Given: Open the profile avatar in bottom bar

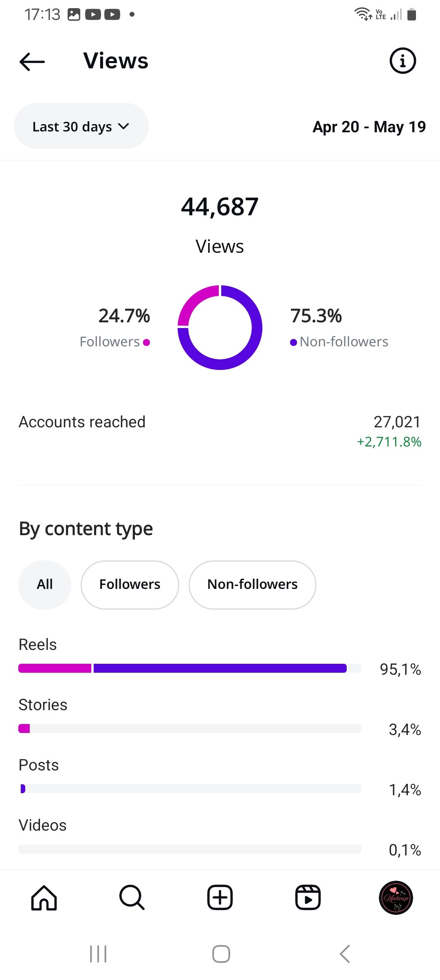Looking at the screenshot, I should tap(396, 897).
